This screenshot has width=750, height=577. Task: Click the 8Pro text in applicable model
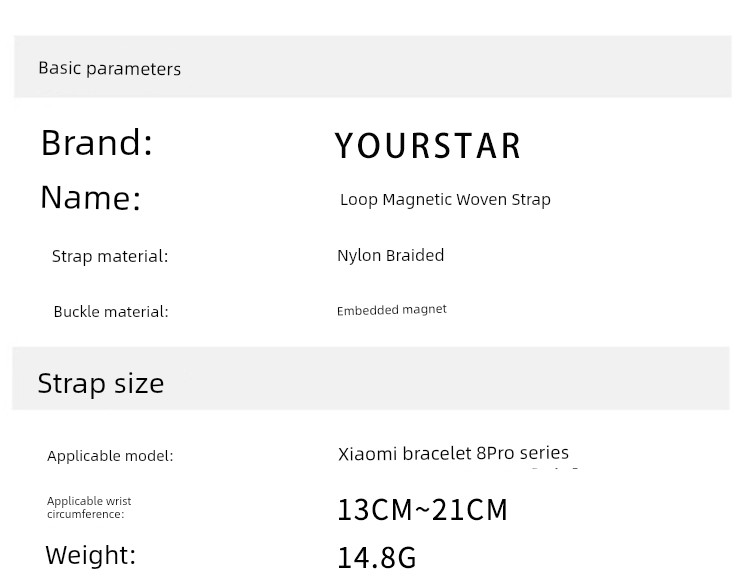click(496, 453)
